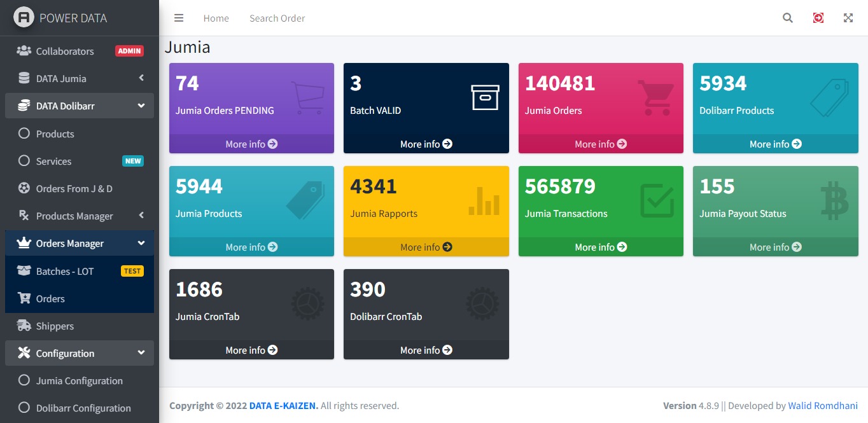Screen dimensions: 868x423
Task: Open More info on Jumia Orders PENDING card
Action: coord(251,144)
